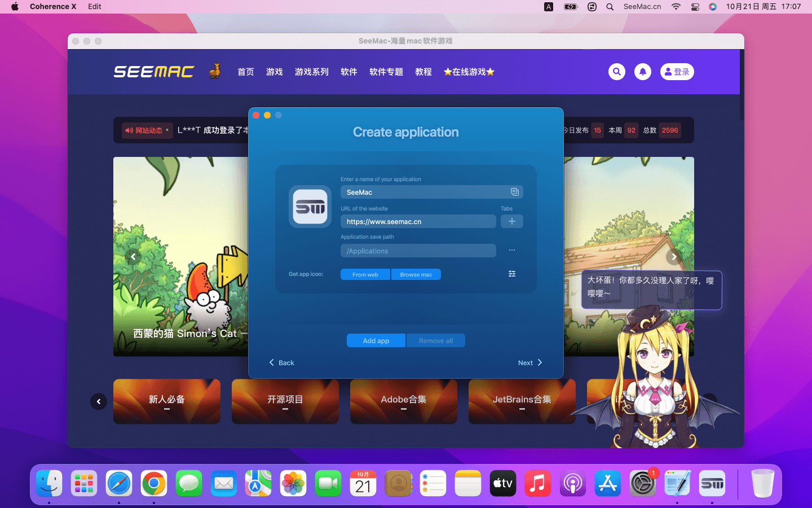This screenshot has width=812, height=508.
Task: Open the JetBrains合集 category card
Action: coord(522,401)
